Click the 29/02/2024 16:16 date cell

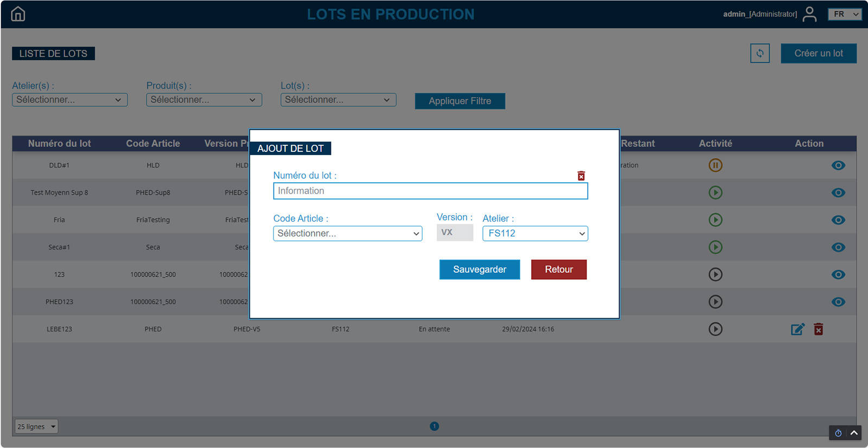[528, 329]
